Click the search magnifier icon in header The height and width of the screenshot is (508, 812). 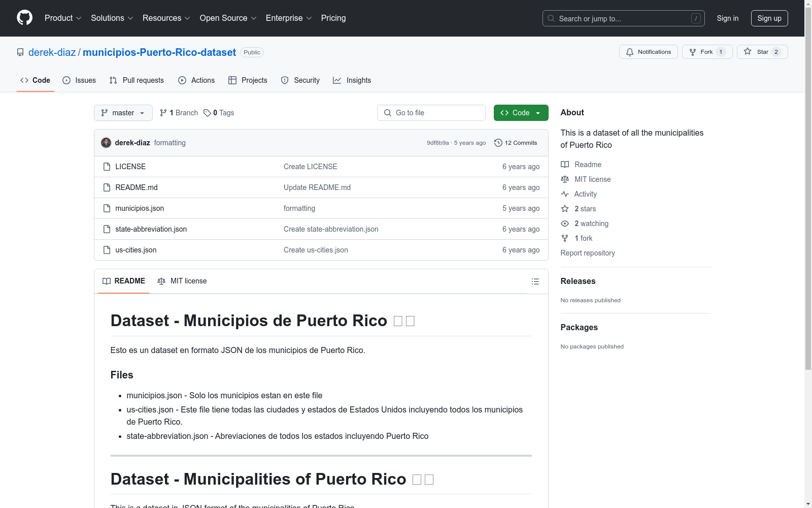tap(551, 18)
